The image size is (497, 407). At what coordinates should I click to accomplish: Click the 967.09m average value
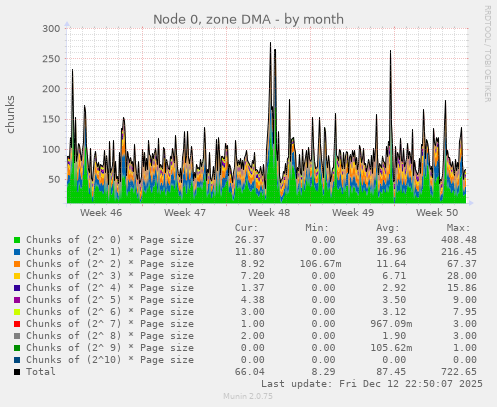[391, 324]
